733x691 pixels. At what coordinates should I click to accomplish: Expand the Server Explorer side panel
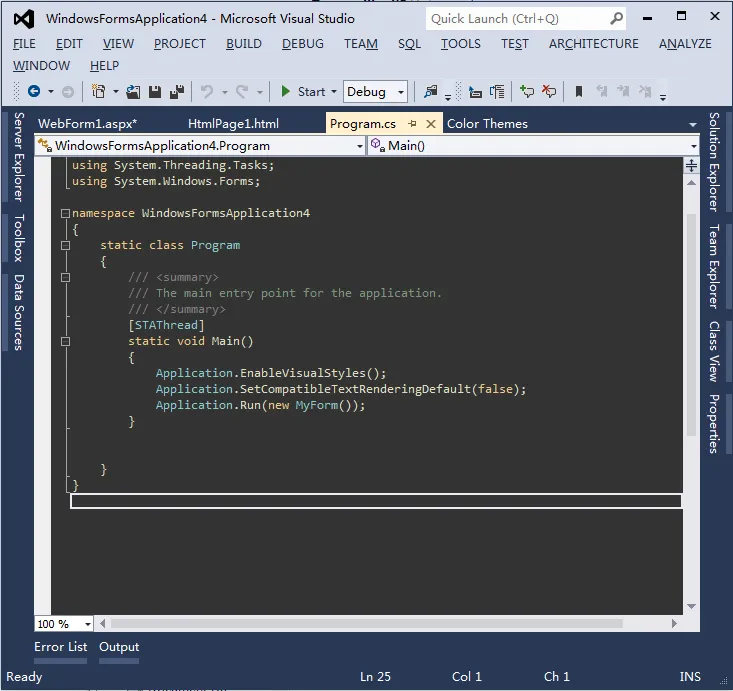click(x=18, y=157)
